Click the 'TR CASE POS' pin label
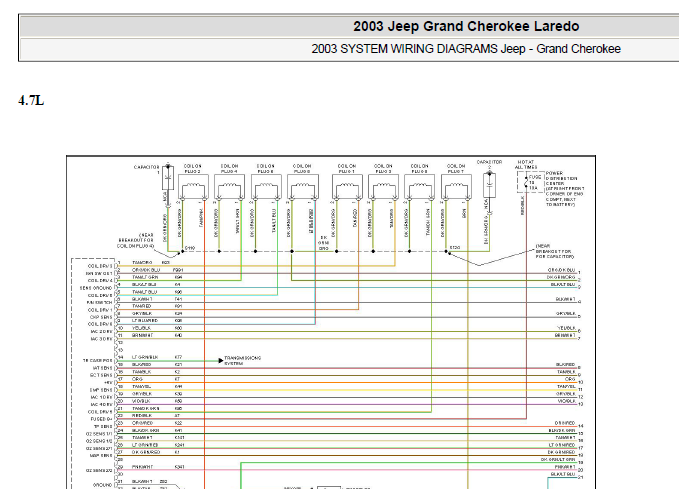This screenshot has width=679, height=489. coord(97,361)
